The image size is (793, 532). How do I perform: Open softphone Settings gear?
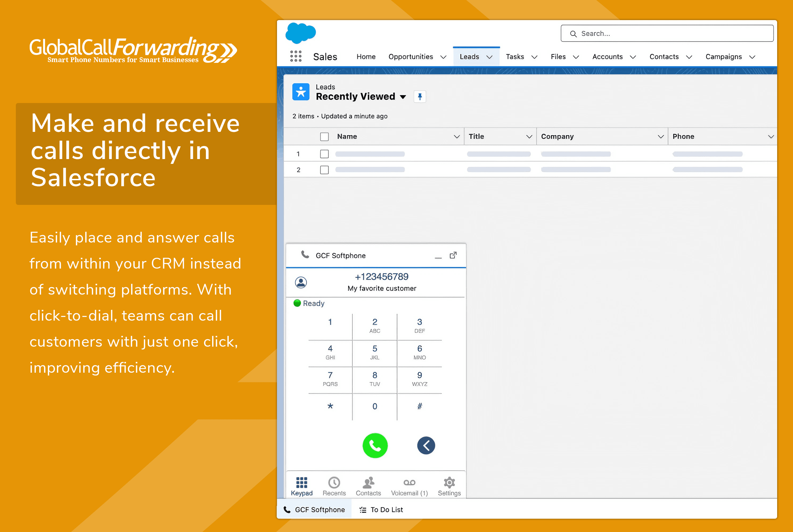(x=449, y=482)
